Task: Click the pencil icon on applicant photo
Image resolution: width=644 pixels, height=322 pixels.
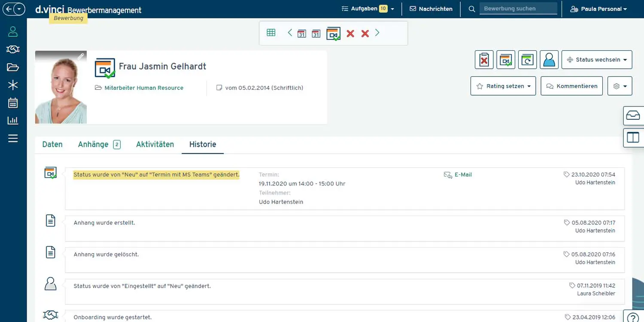Action: point(81,57)
